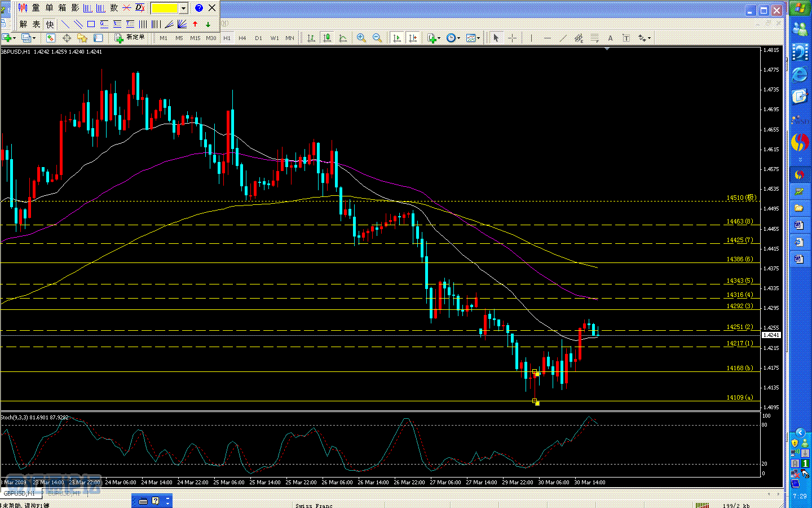Draw a horizontal line on the chart

(x=547, y=38)
